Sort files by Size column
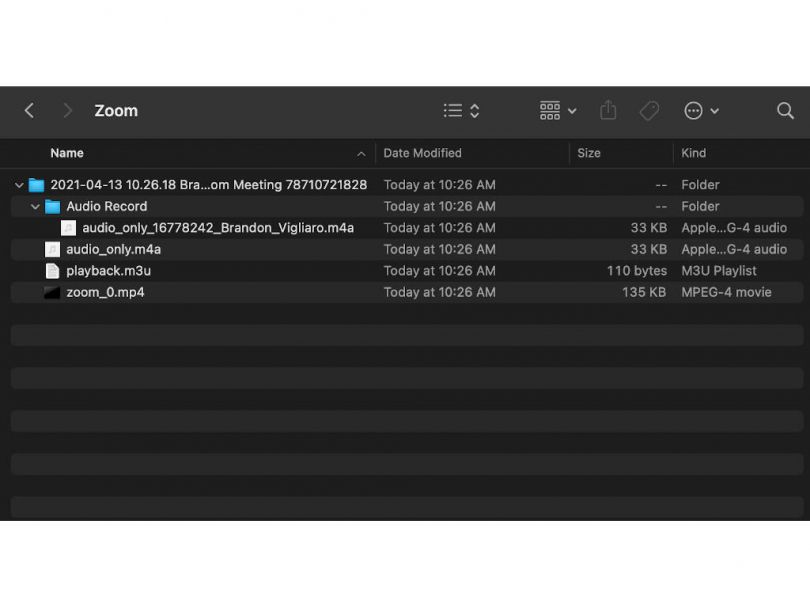Viewport: 810px width, 608px height. [589, 153]
